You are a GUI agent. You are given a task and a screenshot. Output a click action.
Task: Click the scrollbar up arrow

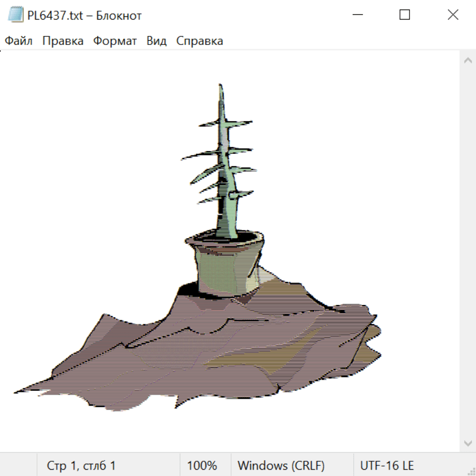(468, 61)
